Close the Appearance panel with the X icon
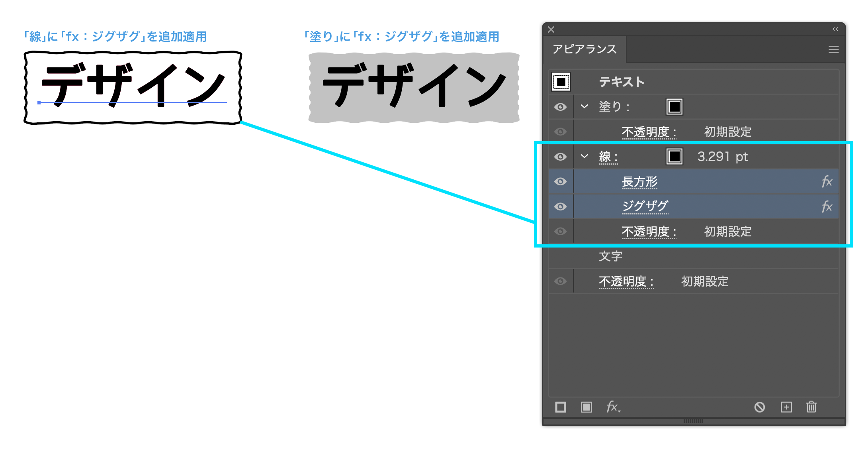The image size is (868, 452). (551, 29)
